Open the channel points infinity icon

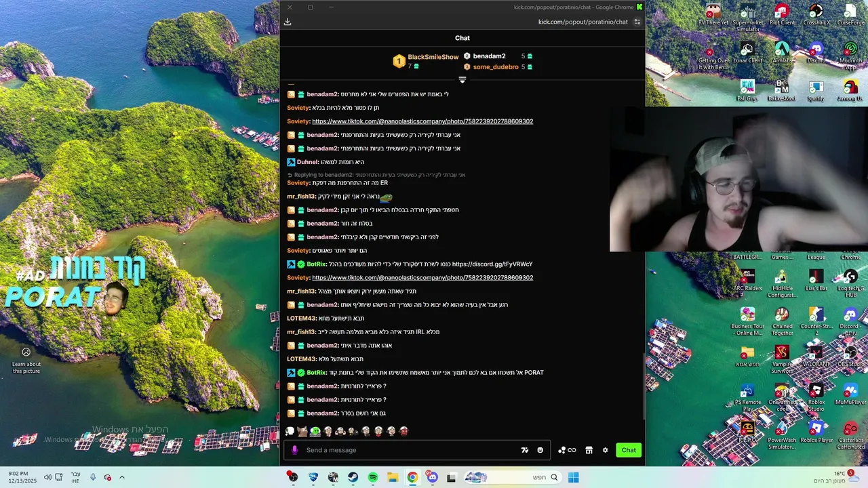(572, 450)
